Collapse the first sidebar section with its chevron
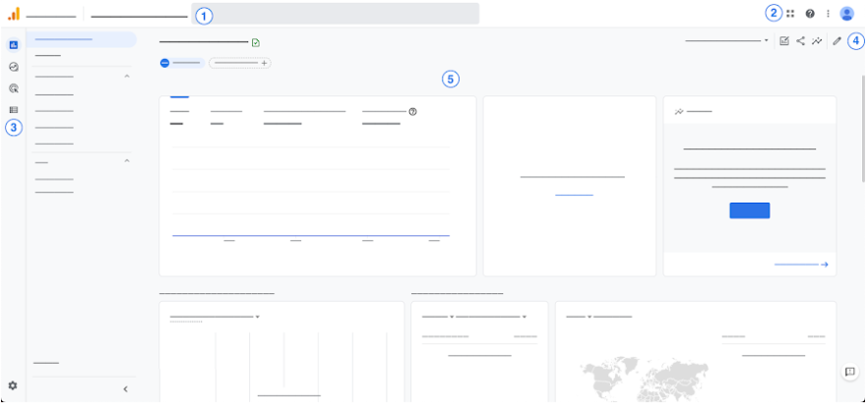The image size is (868, 414). coord(127,76)
